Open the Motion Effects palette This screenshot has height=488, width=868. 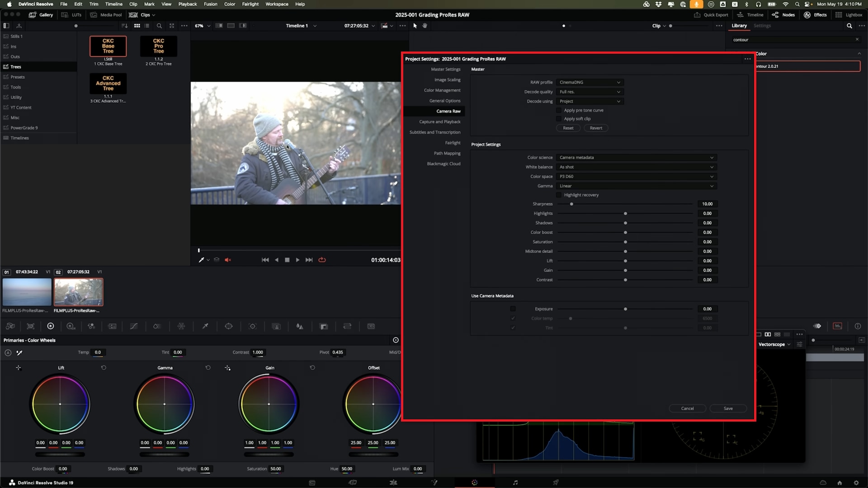113,326
